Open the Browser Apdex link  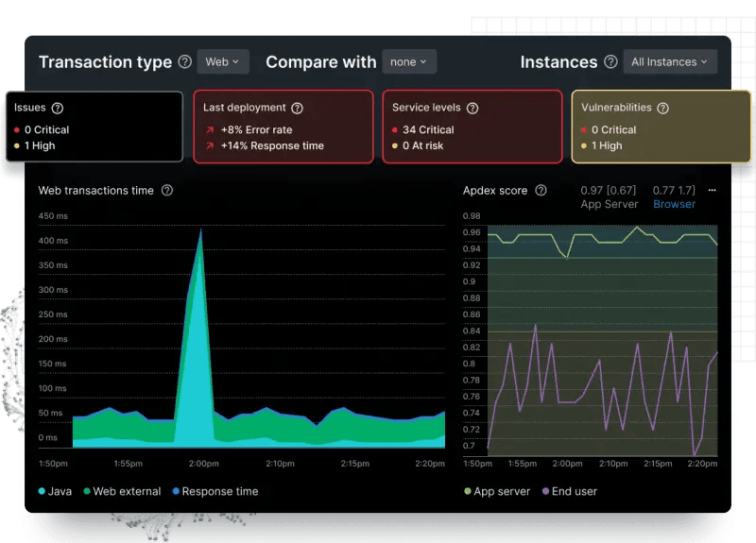click(674, 204)
